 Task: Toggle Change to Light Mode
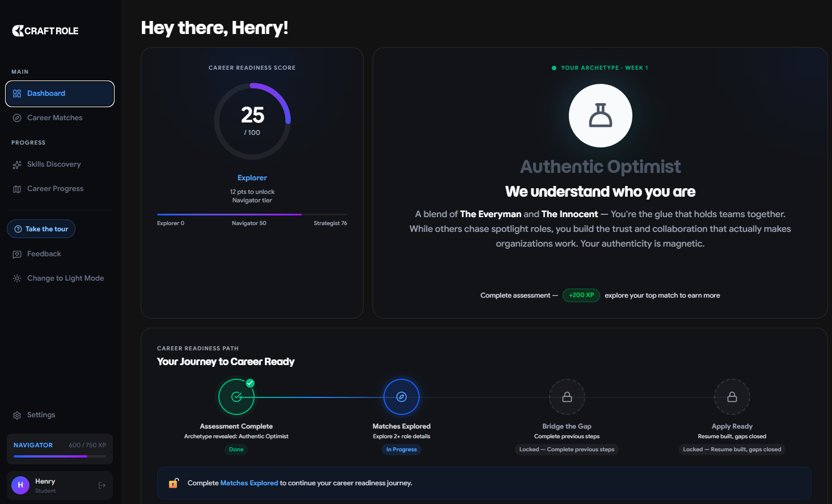pyautogui.click(x=60, y=278)
